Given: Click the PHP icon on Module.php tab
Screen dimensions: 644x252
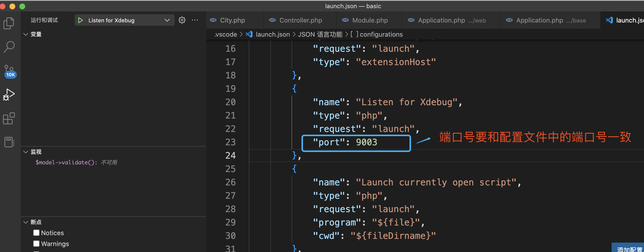Looking at the screenshot, I should click(345, 20).
